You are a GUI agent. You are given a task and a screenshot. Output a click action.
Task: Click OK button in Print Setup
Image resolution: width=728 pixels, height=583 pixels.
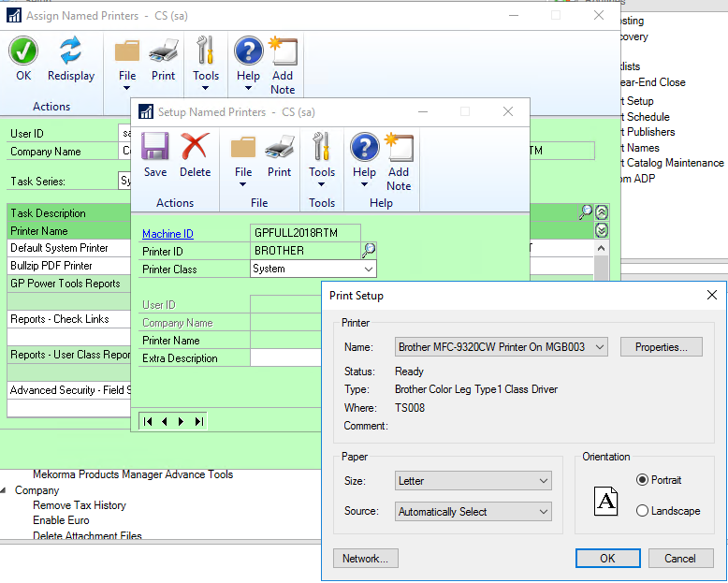[607, 559]
